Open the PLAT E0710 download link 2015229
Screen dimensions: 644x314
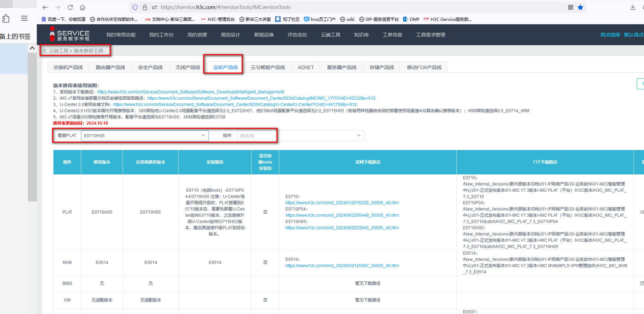click(342, 203)
